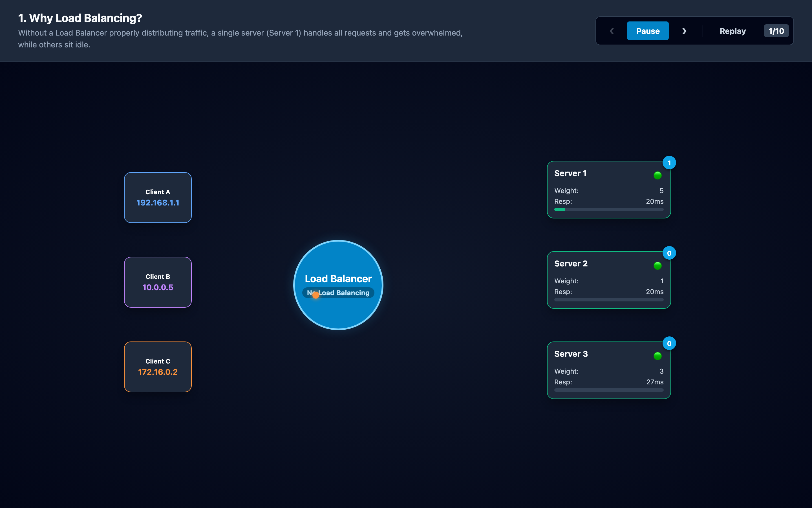Click Server 2 weight value 1

click(x=662, y=281)
